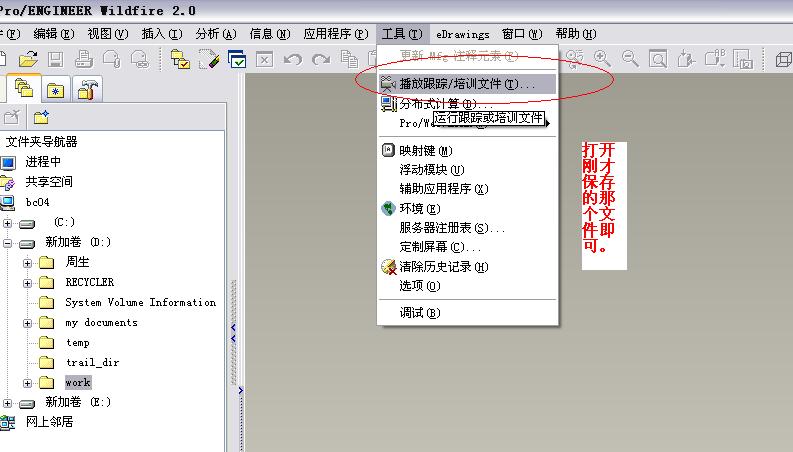Switch to the folder browser navigator tab

pyautogui.click(x=23, y=89)
